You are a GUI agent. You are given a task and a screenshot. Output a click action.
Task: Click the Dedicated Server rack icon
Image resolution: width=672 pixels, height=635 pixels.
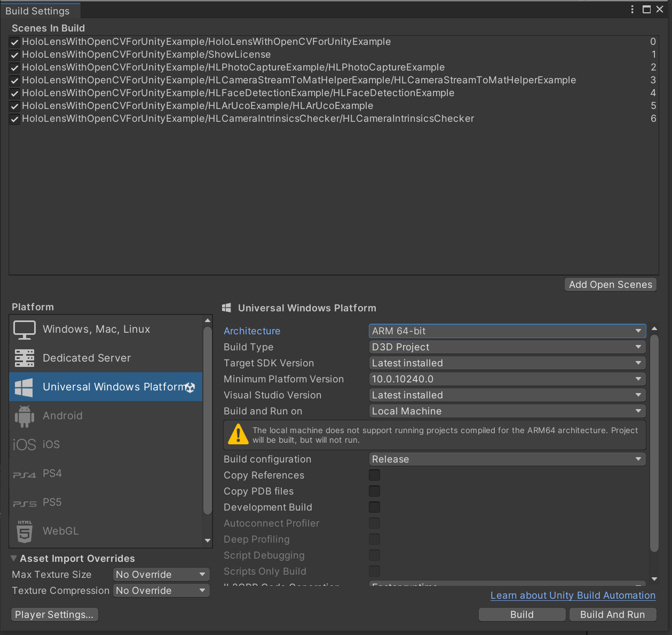25,358
